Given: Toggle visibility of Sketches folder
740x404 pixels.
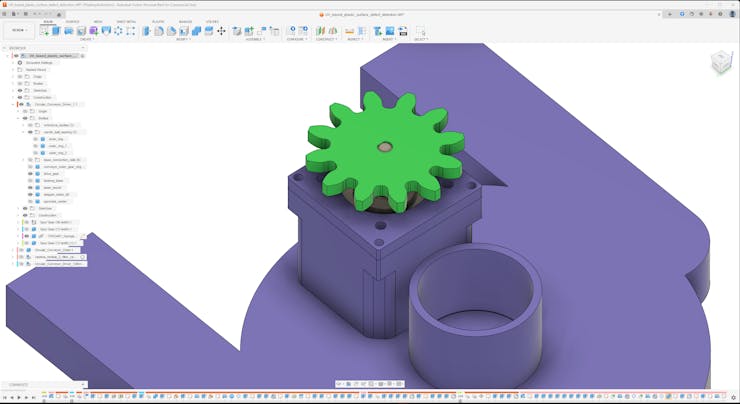Looking at the screenshot, I should pos(20,90).
